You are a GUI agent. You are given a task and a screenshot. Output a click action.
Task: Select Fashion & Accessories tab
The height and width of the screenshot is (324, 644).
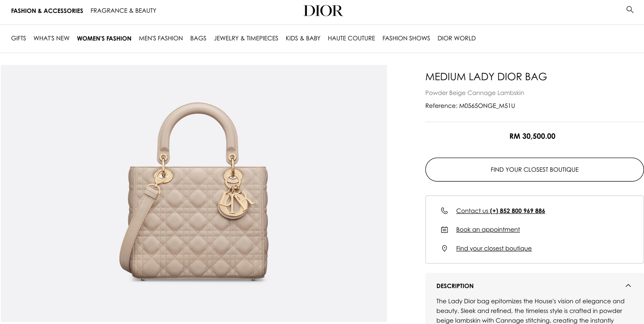tap(47, 11)
